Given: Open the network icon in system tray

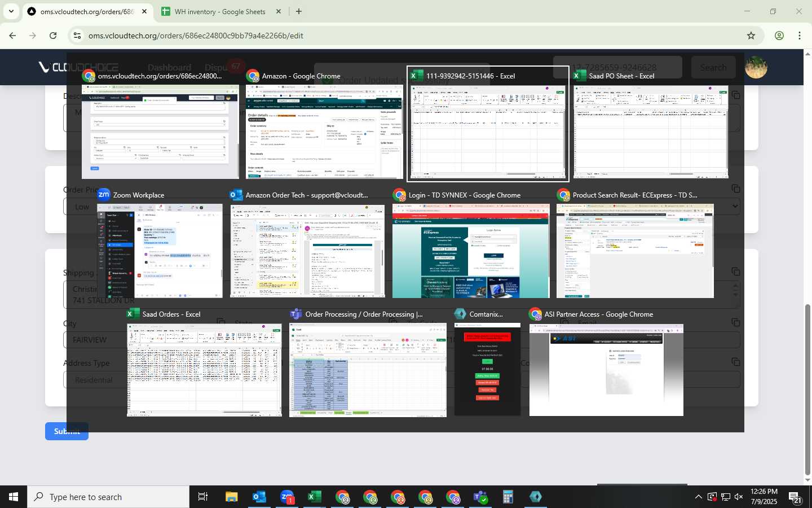Looking at the screenshot, I should click(725, 497).
